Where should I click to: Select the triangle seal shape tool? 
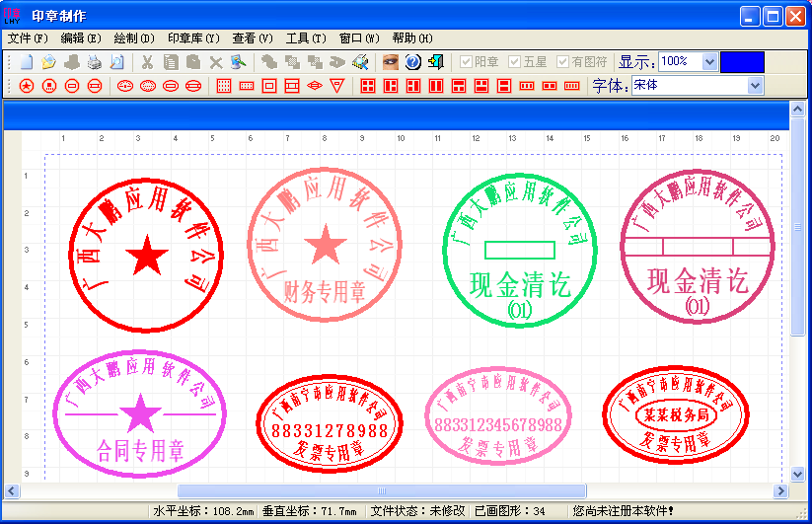point(337,87)
